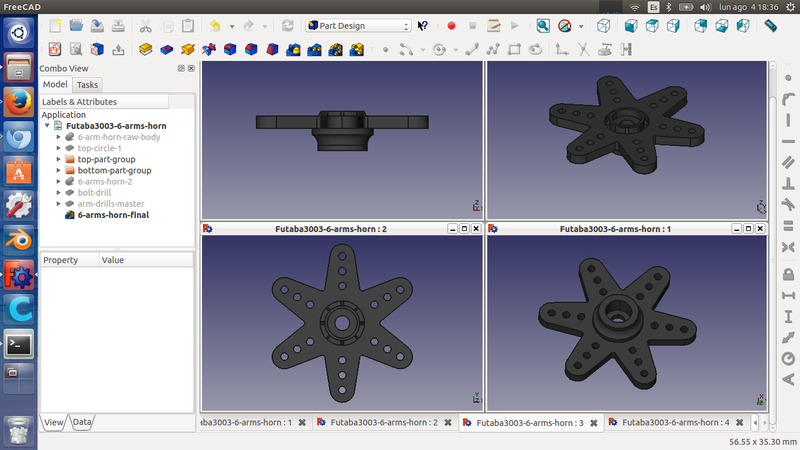Click the New document icon
The image size is (800, 450).
click(55, 26)
